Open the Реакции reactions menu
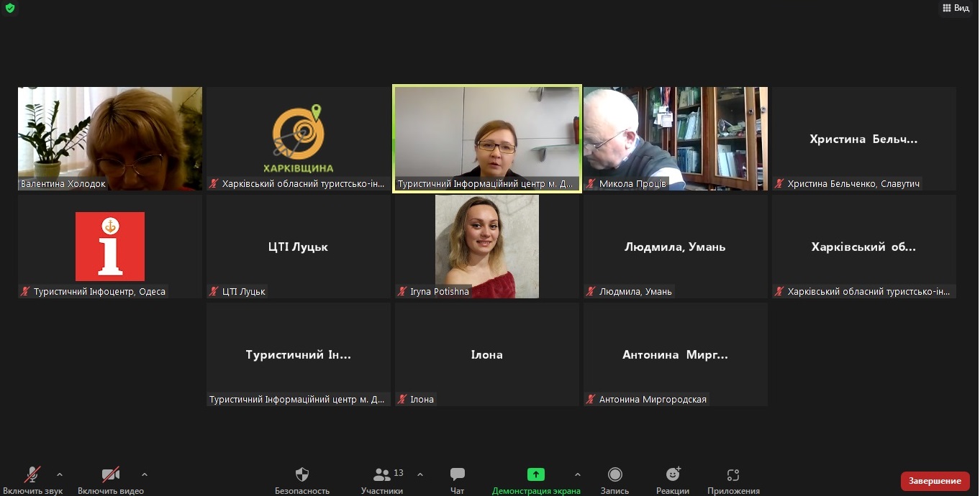Screen dimensions: 980x496 pos(673,479)
